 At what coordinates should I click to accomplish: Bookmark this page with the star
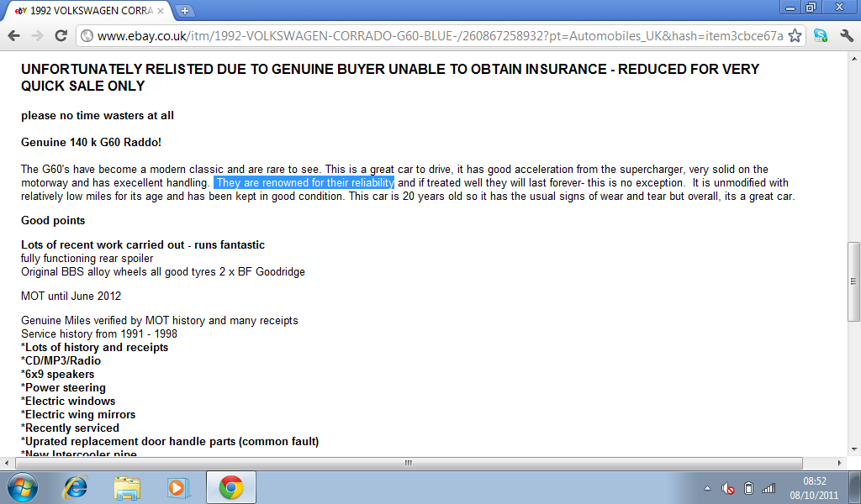point(795,35)
